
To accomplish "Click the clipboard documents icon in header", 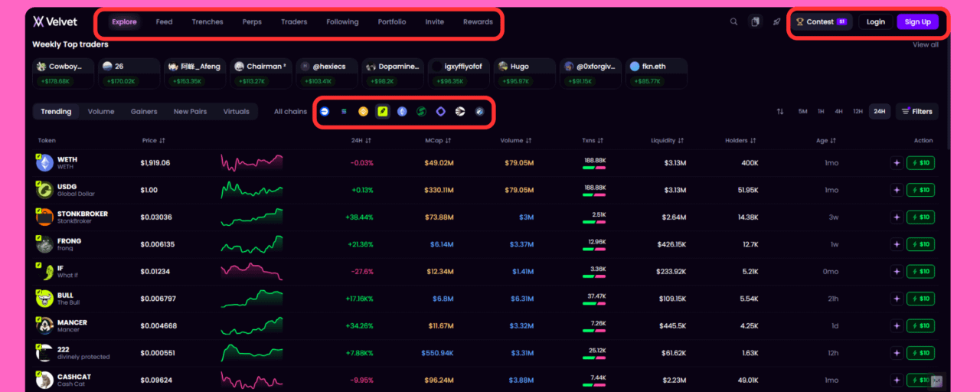I will coord(756,21).
